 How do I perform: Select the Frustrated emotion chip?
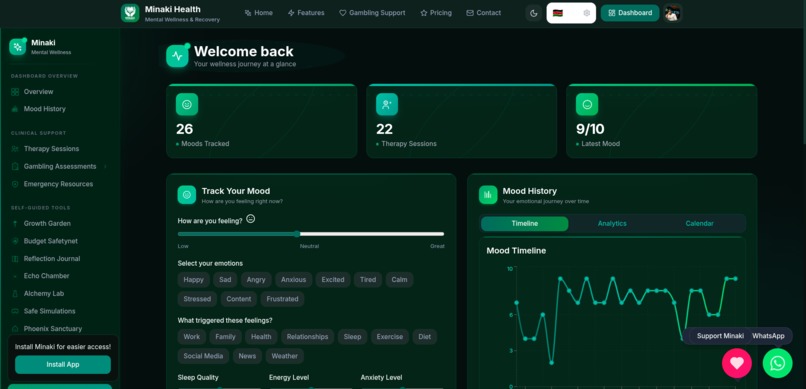282,299
